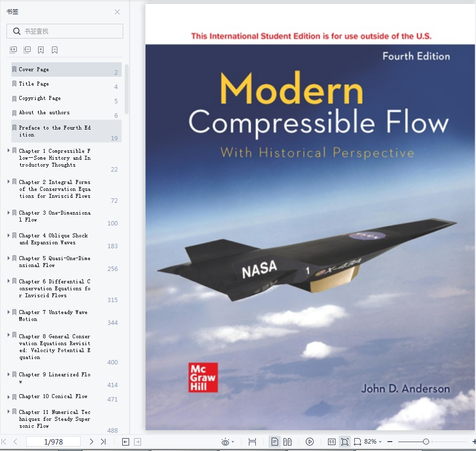The image size is (476, 451).
Task: Click the bookmark list scrollbar
Action: pyautogui.click(x=127, y=89)
